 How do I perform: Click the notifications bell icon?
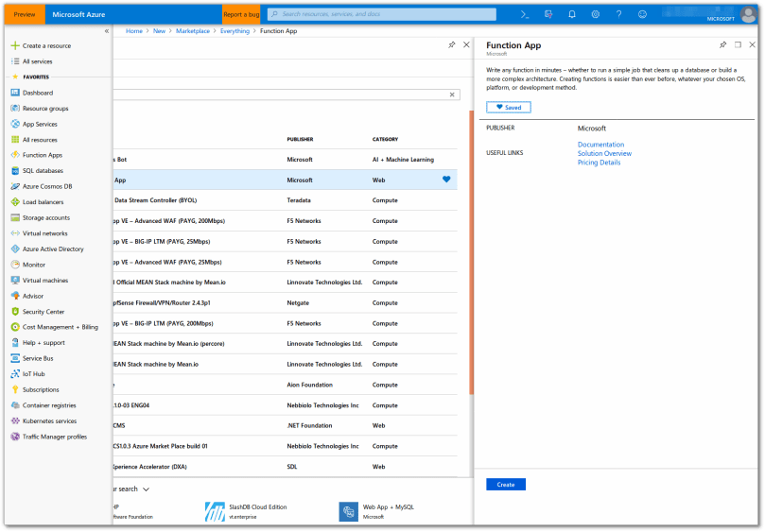pyautogui.click(x=572, y=14)
